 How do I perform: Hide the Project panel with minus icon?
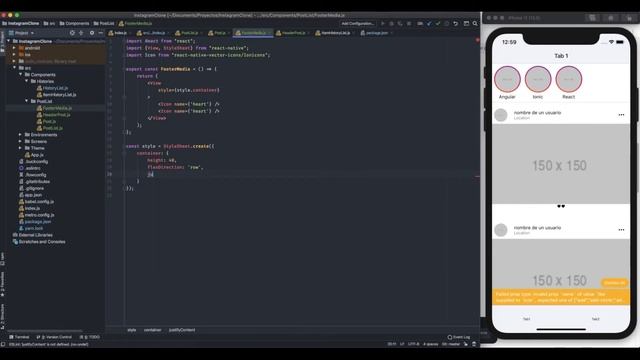point(100,33)
